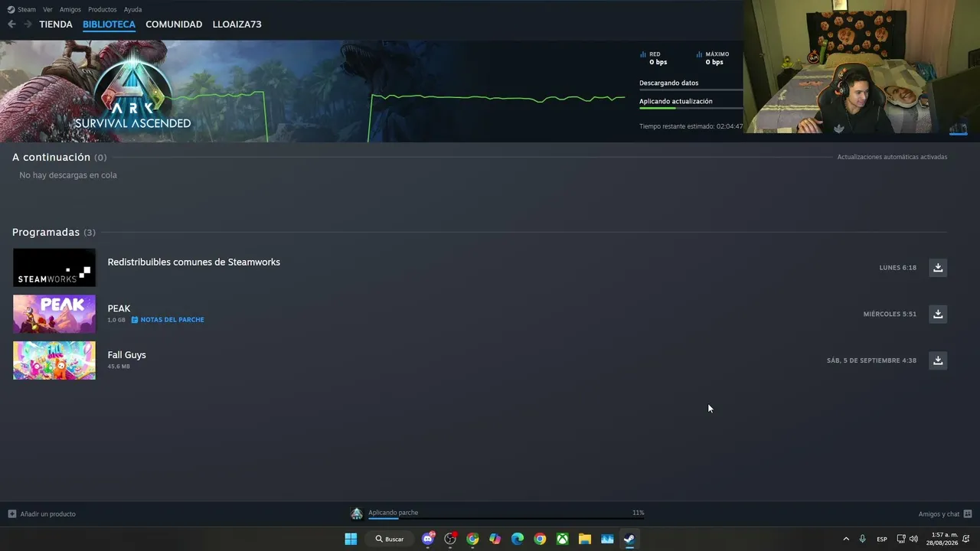980x551 pixels.
Task: Click the plus icon beside Añadir un producto
Action: point(11,514)
